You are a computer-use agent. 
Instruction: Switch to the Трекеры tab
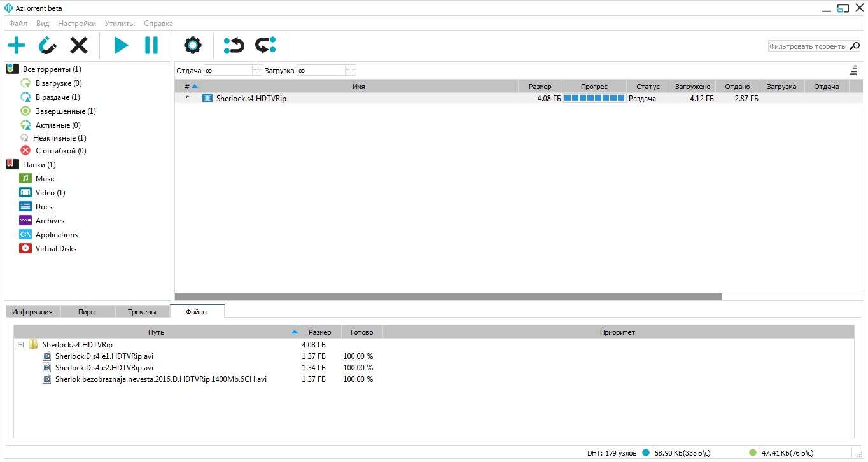point(141,312)
